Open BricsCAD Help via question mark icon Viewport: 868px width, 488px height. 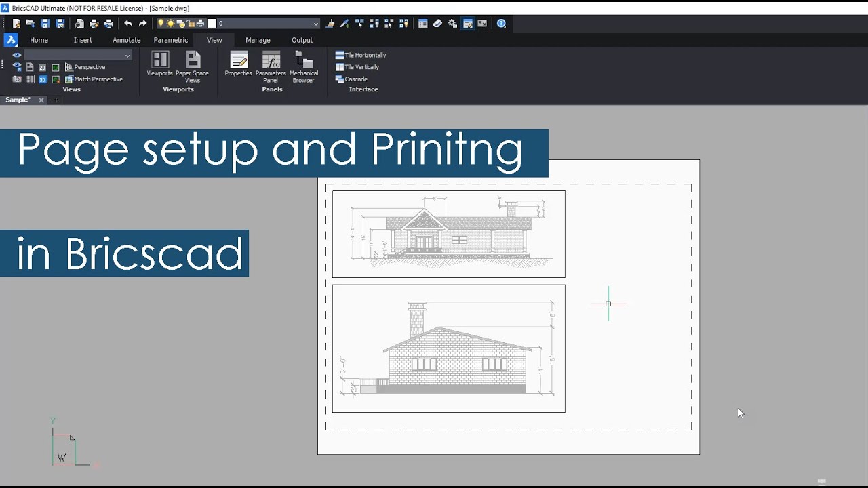(502, 24)
